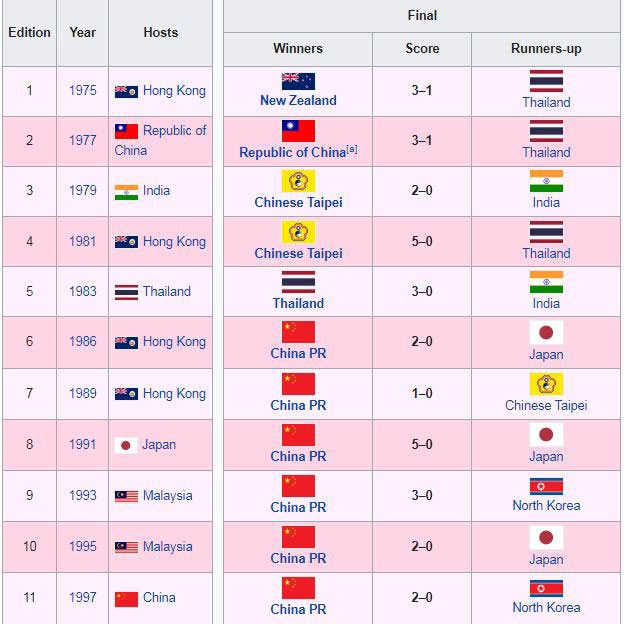Click the 2–0 score in the 1997 row

click(x=422, y=597)
